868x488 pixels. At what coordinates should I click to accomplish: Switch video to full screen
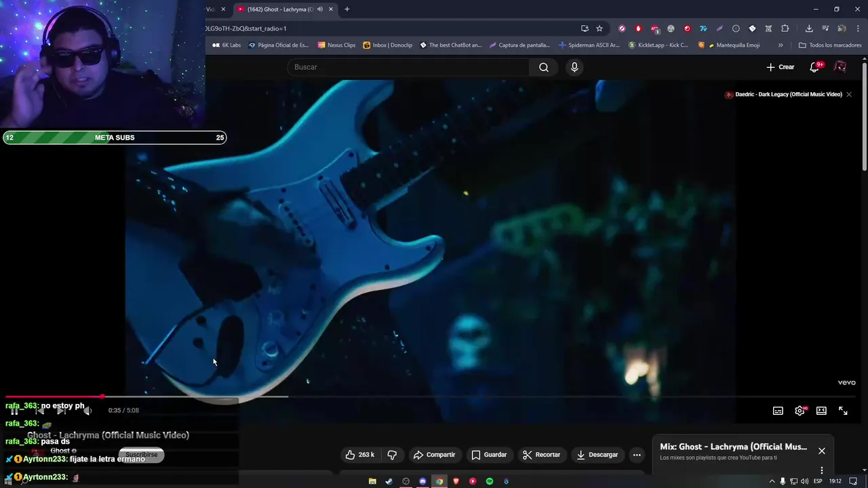tap(843, 411)
